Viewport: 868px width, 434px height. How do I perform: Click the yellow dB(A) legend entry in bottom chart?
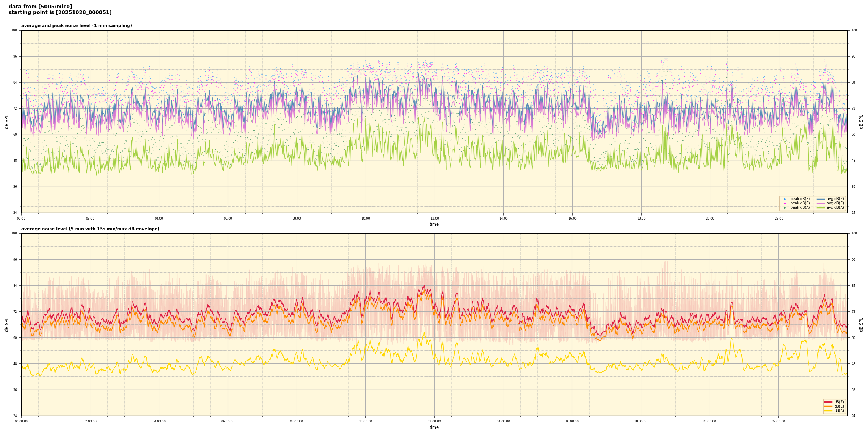(x=828, y=410)
